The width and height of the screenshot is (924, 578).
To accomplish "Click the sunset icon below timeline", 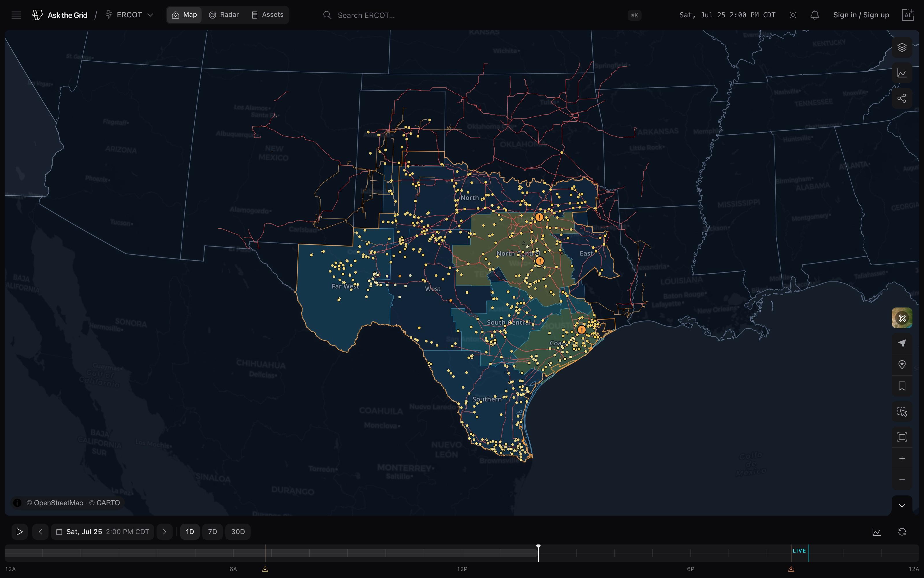I will click(x=791, y=569).
